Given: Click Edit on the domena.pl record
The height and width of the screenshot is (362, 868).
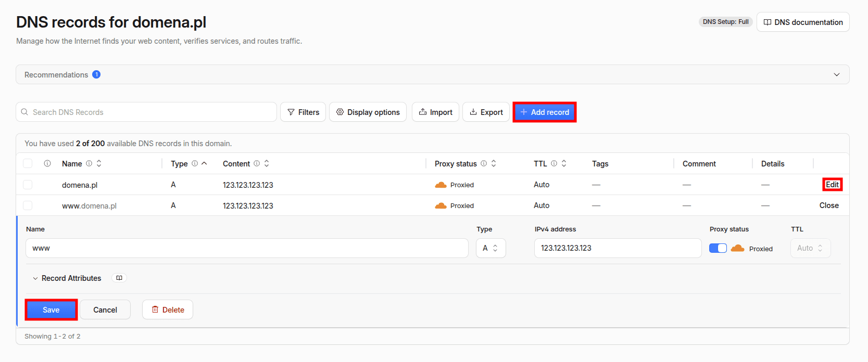Looking at the screenshot, I should (x=832, y=185).
